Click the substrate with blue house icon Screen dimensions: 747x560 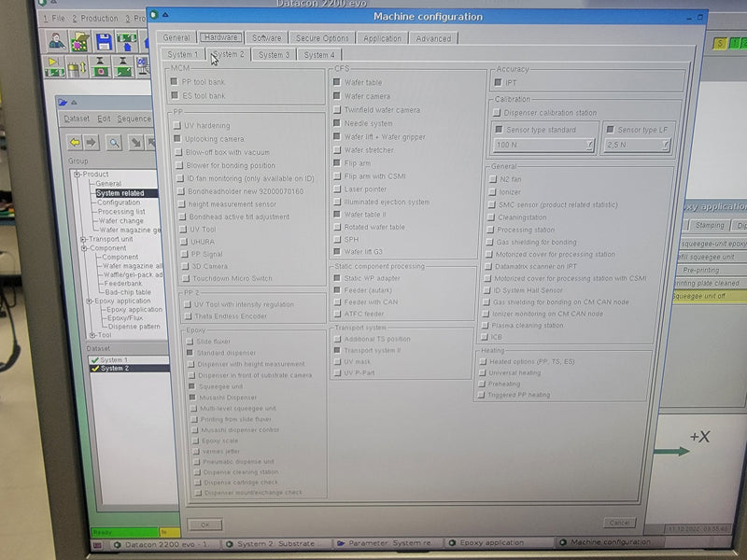tap(127, 41)
